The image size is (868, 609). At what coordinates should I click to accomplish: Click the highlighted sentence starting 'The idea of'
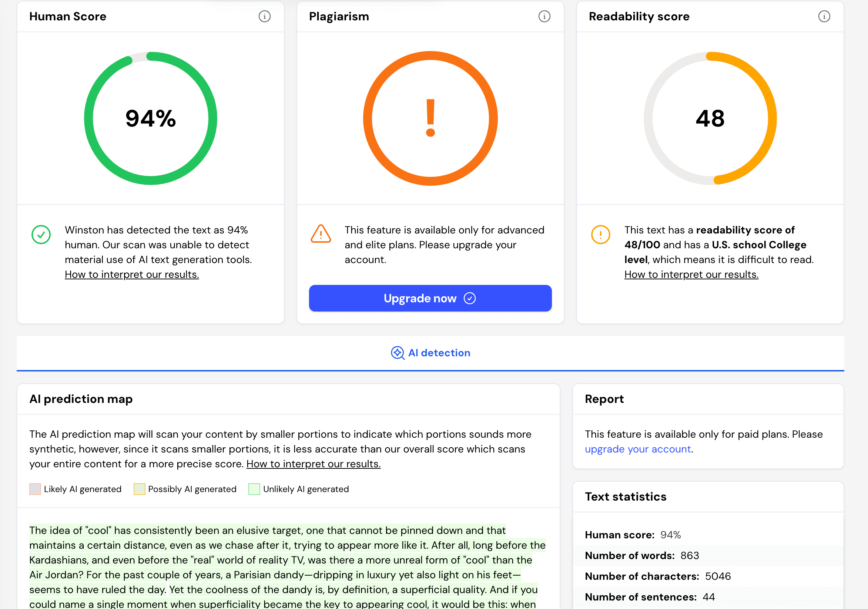click(x=267, y=531)
